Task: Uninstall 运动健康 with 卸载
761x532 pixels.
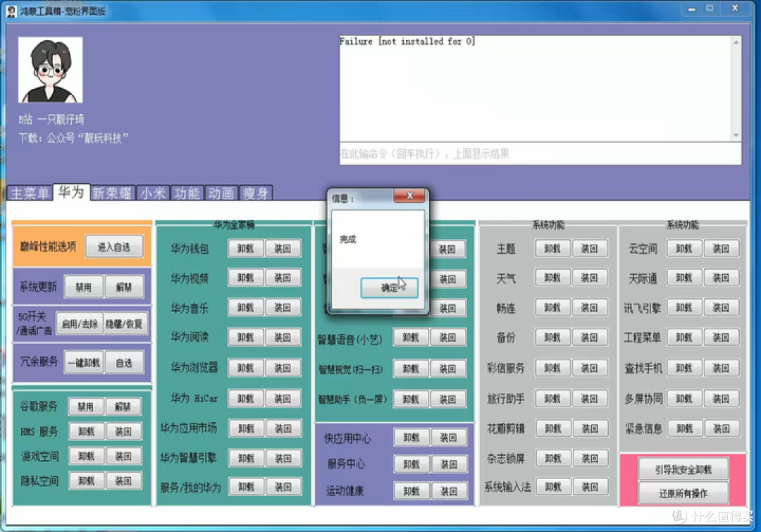Action: point(411,491)
